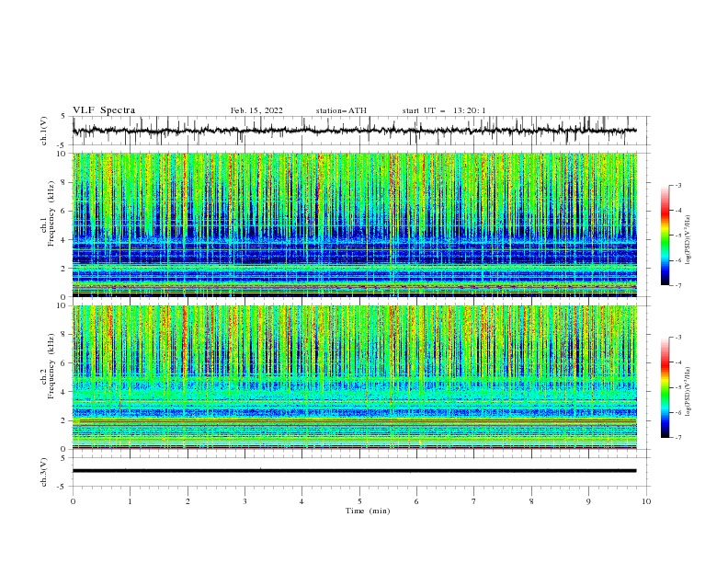Screen dimensions: 728x563
Task: Click the '2' tick on ch.2 frequency axis
Action: (64, 420)
